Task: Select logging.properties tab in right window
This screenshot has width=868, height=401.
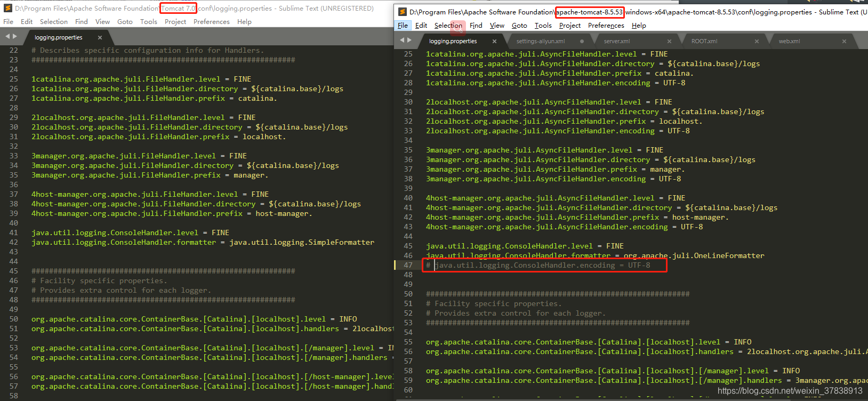Action: coord(453,41)
